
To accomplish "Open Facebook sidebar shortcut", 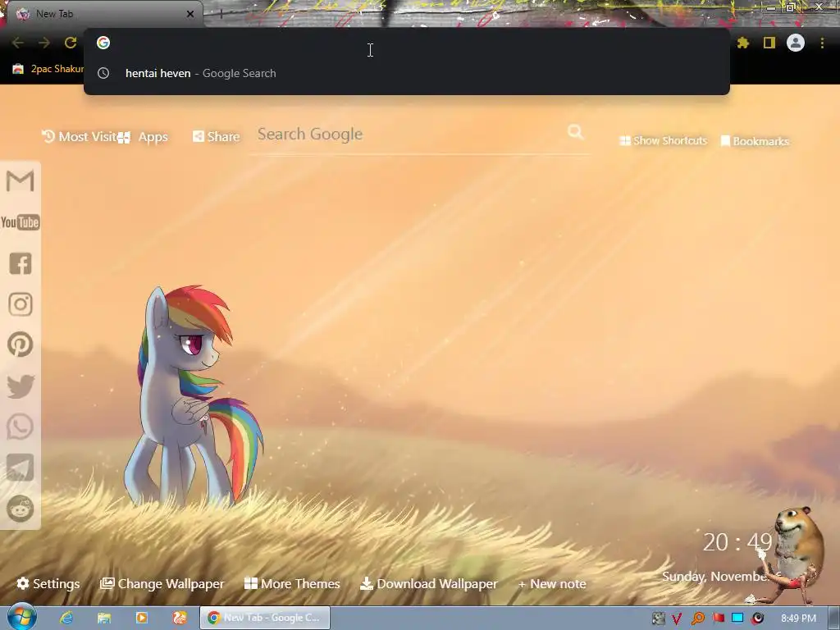I will click(21, 263).
